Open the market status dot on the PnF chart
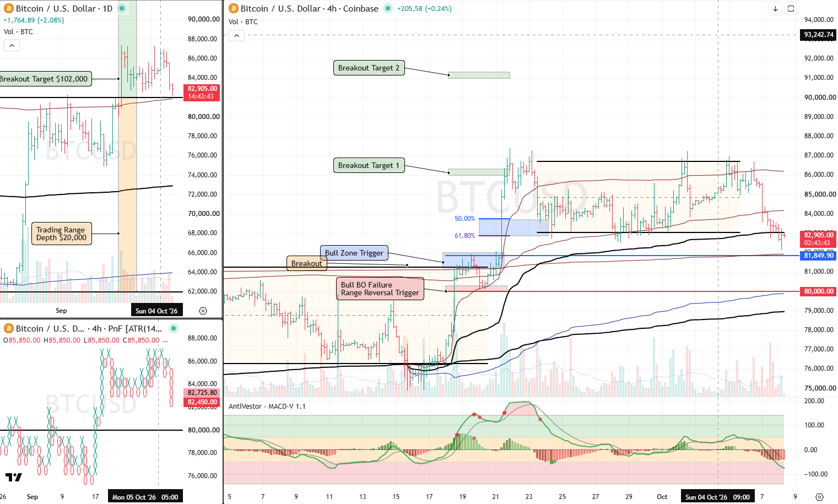The height and width of the screenshot is (504, 838). pos(174,328)
